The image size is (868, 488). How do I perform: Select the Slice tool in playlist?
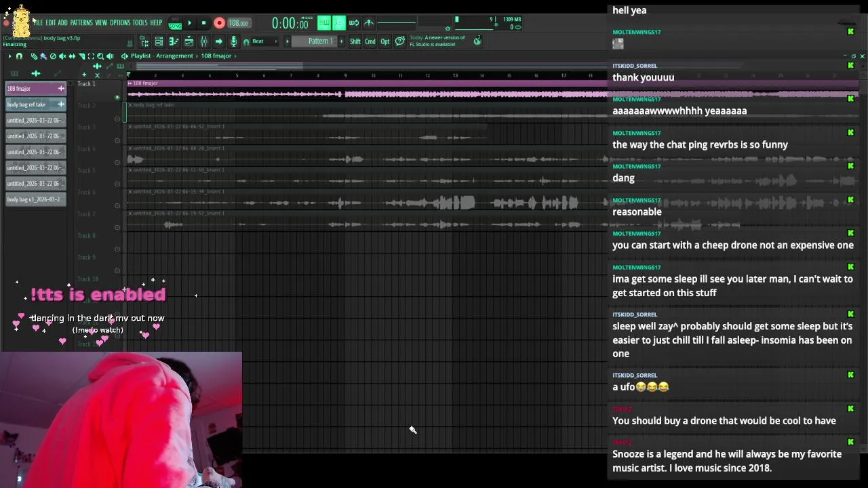[81, 56]
